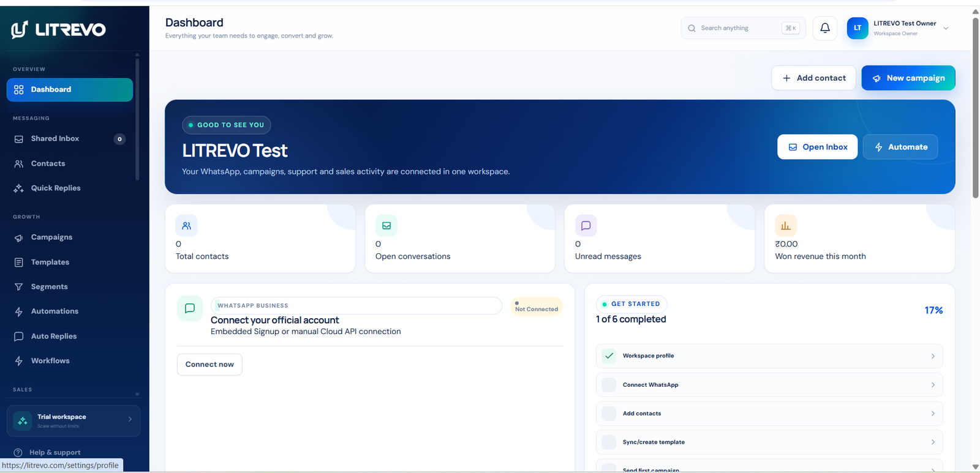Click the Unread messages chat bubble icon

click(x=586, y=226)
